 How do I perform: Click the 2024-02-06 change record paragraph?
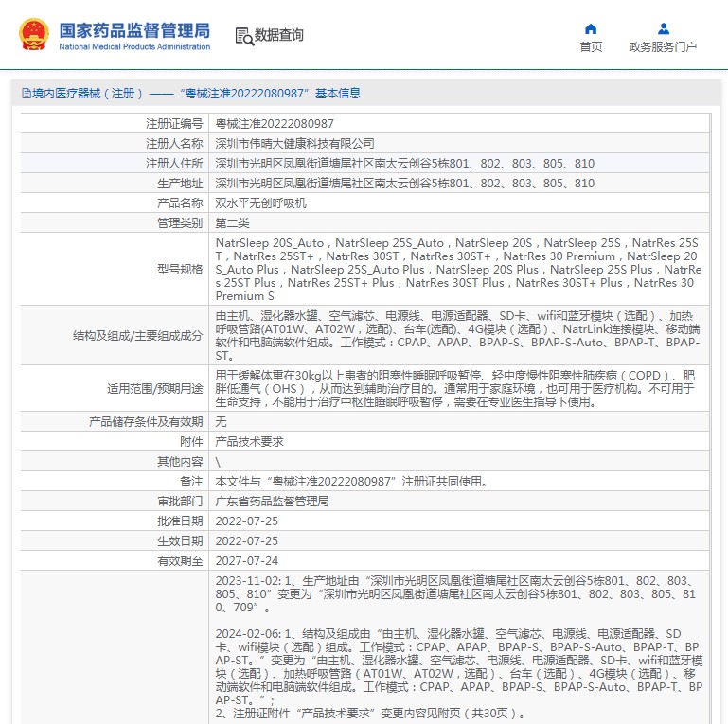(459, 666)
